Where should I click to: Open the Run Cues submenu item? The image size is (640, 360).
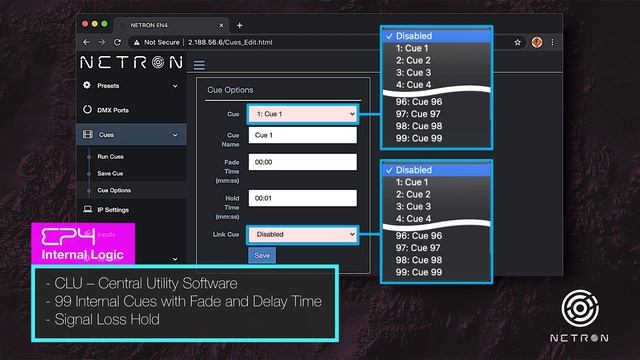point(111,157)
